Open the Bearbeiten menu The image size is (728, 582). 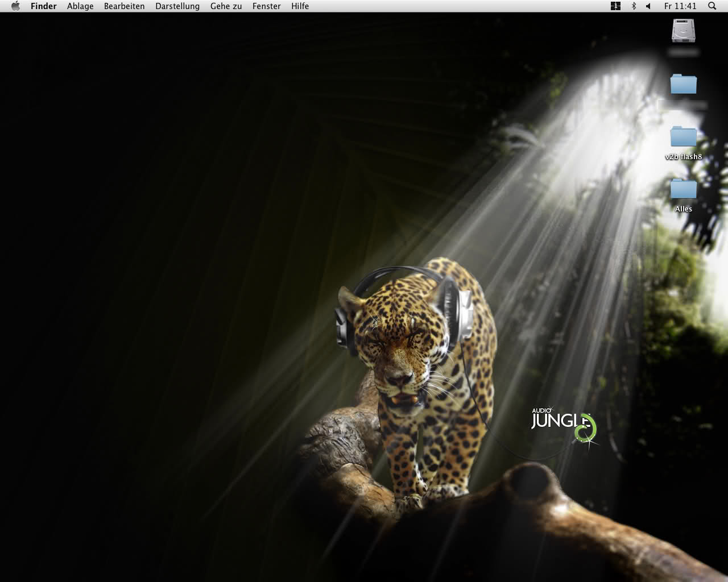tap(124, 6)
